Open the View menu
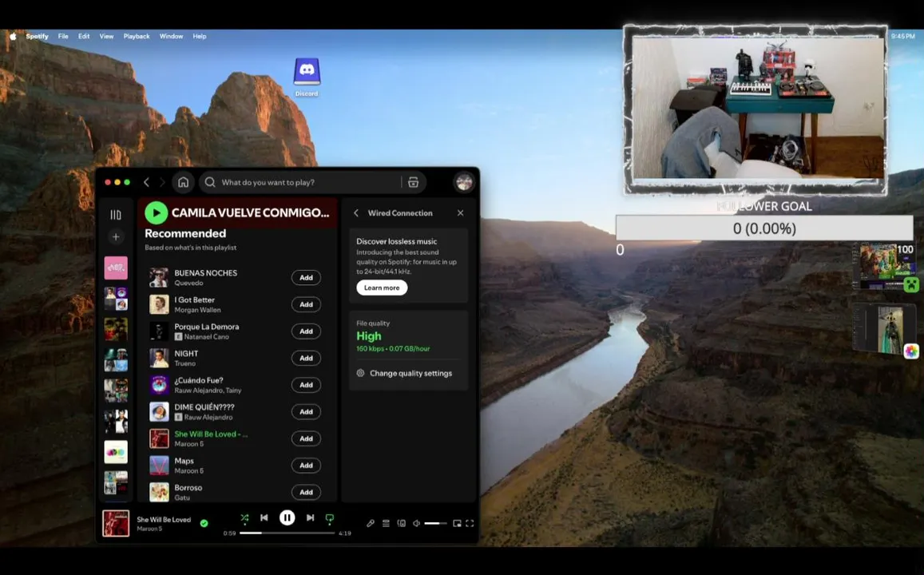This screenshot has width=924, height=575. pyautogui.click(x=106, y=36)
